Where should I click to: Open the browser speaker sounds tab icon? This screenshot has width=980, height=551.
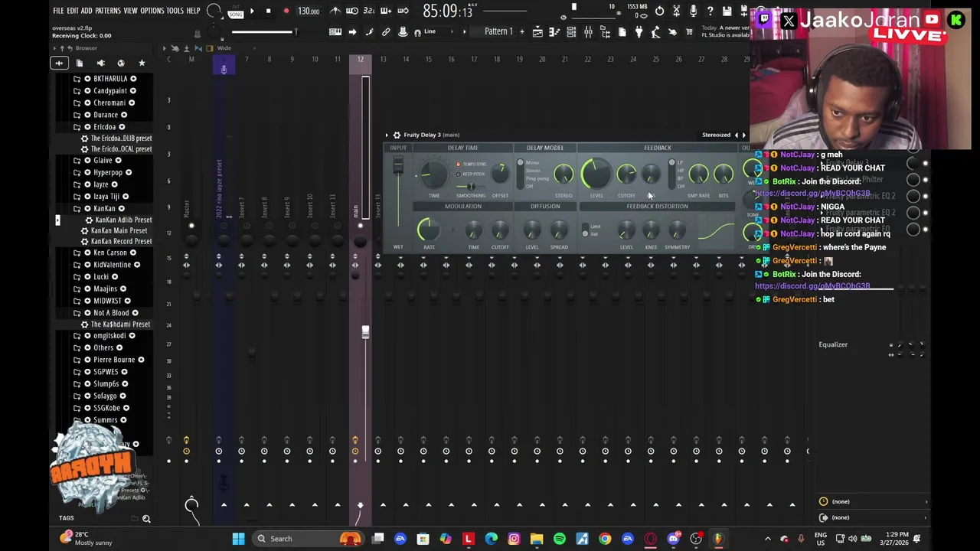100,63
